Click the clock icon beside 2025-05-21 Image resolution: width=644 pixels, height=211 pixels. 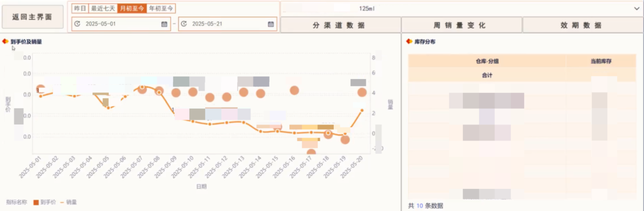[185, 24]
